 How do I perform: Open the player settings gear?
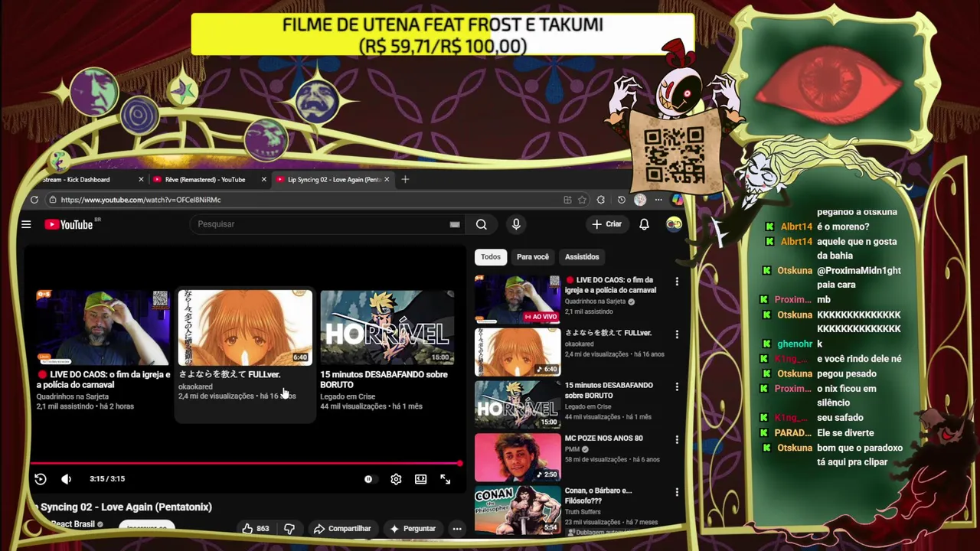pos(396,479)
